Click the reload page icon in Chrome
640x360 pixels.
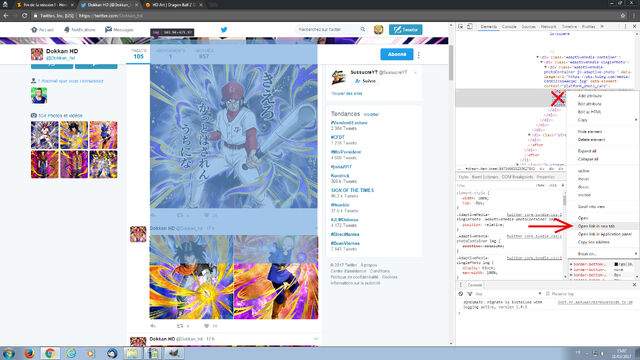tap(24, 16)
